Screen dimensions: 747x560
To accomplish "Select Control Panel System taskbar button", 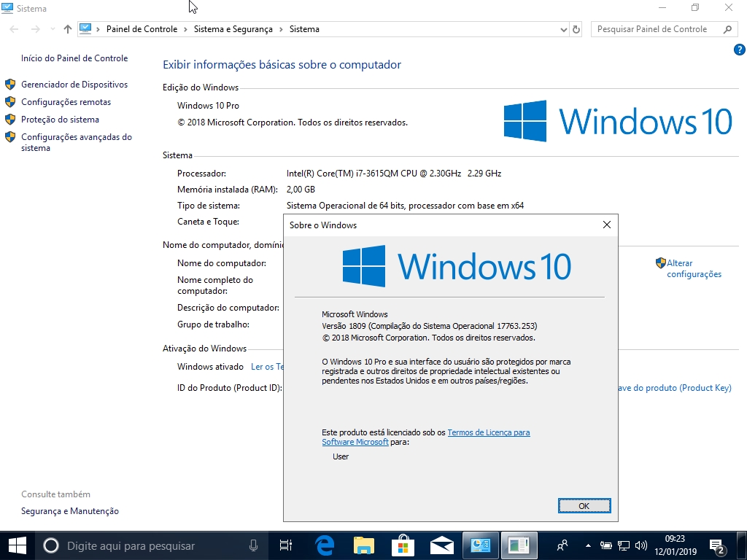I will tap(481, 545).
